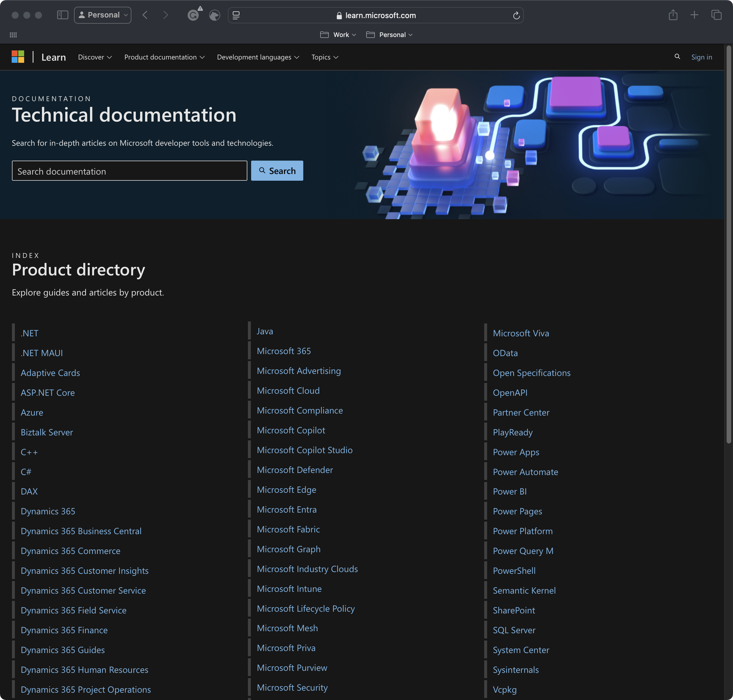This screenshot has height=700, width=733.
Task: Open the Azure link
Action: pos(32,412)
